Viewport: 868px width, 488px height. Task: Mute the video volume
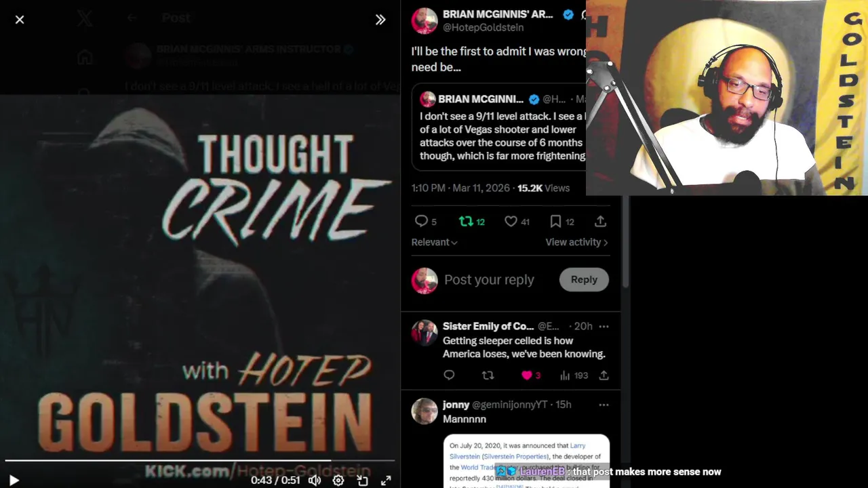[x=315, y=480]
